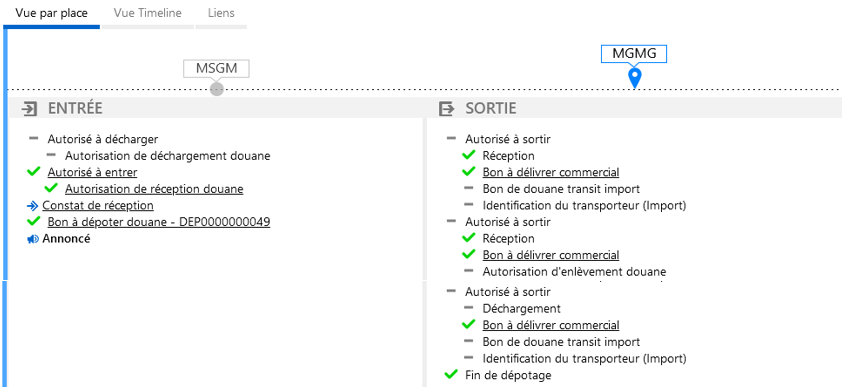Click the grey MSGM timeline dot
Screen dimensions: 845x388
217,89
